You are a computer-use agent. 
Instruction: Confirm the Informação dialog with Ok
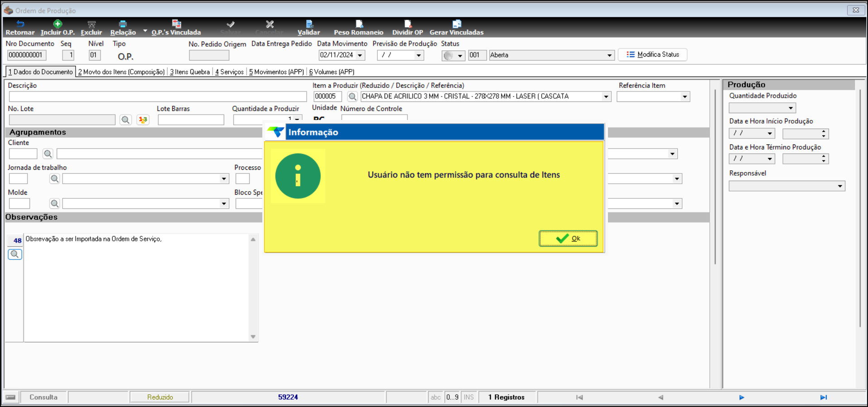point(568,239)
